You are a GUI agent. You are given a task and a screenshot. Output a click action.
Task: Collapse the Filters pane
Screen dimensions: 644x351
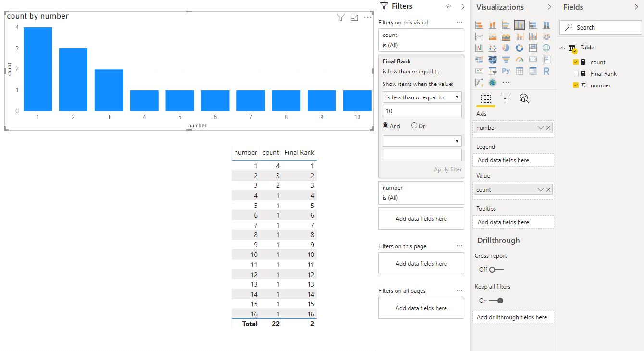463,7
